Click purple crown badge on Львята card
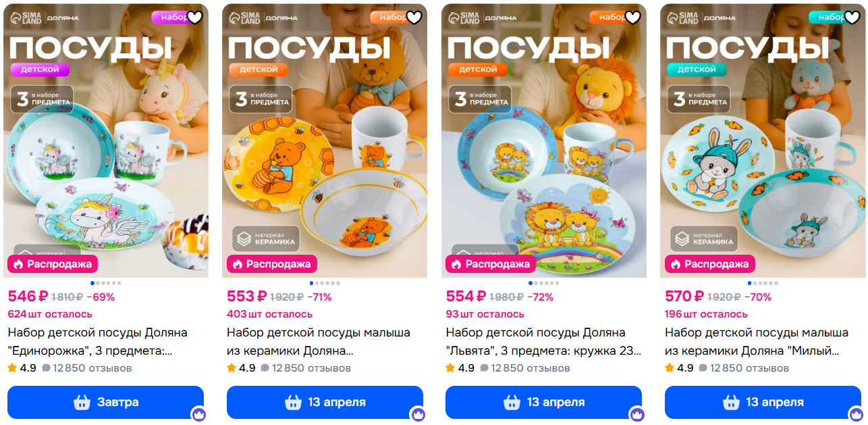This screenshot has height=425, width=868. (636, 414)
